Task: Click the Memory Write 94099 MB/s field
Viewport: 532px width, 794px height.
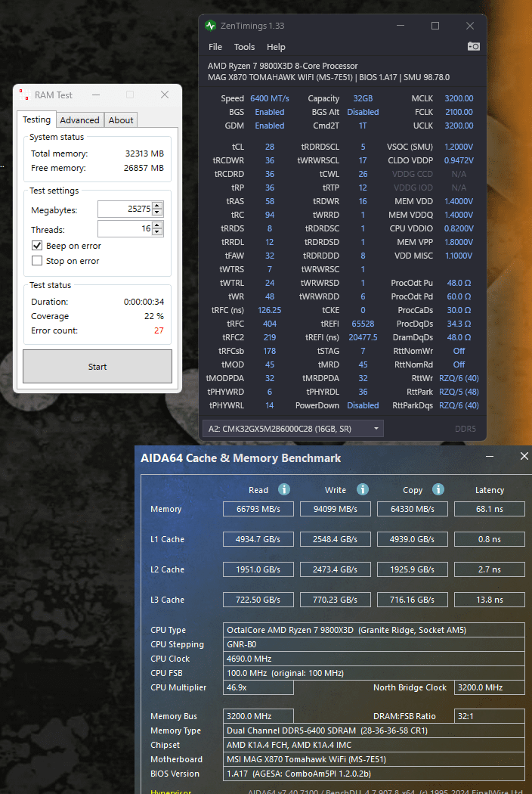Action: [x=335, y=509]
